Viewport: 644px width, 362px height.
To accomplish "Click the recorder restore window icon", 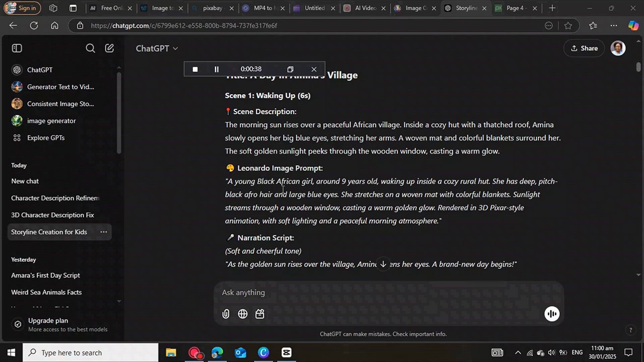I will click(x=290, y=69).
